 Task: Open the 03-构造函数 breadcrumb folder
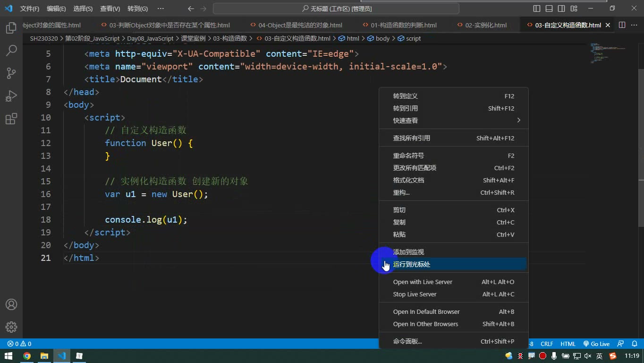pyautogui.click(x=230, y=38)
